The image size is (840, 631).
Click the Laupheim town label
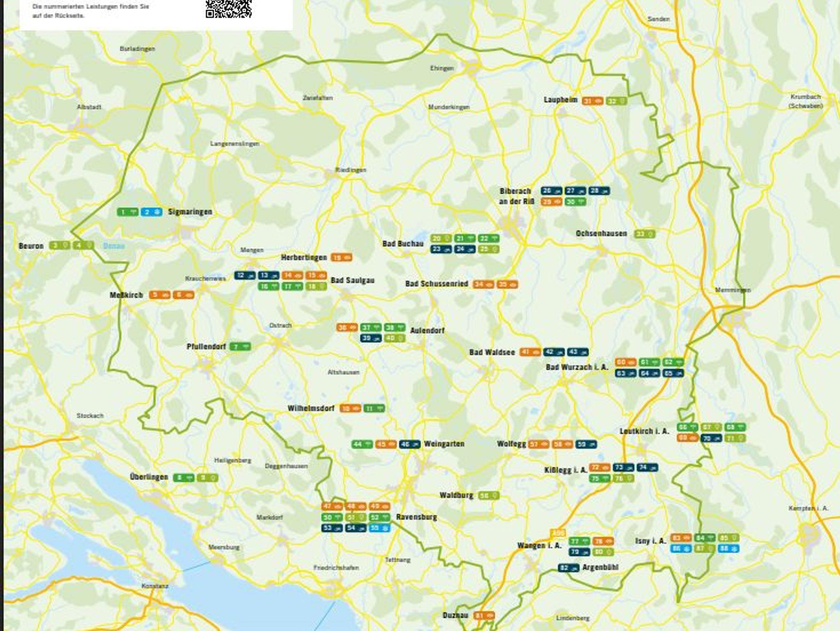pyautogui.click(x=560, y=100)
